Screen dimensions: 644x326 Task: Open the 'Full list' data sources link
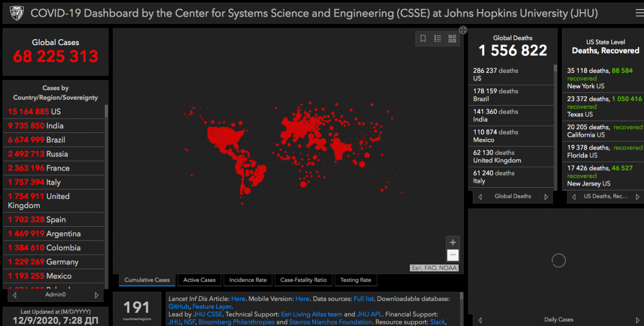coord(364,299)
